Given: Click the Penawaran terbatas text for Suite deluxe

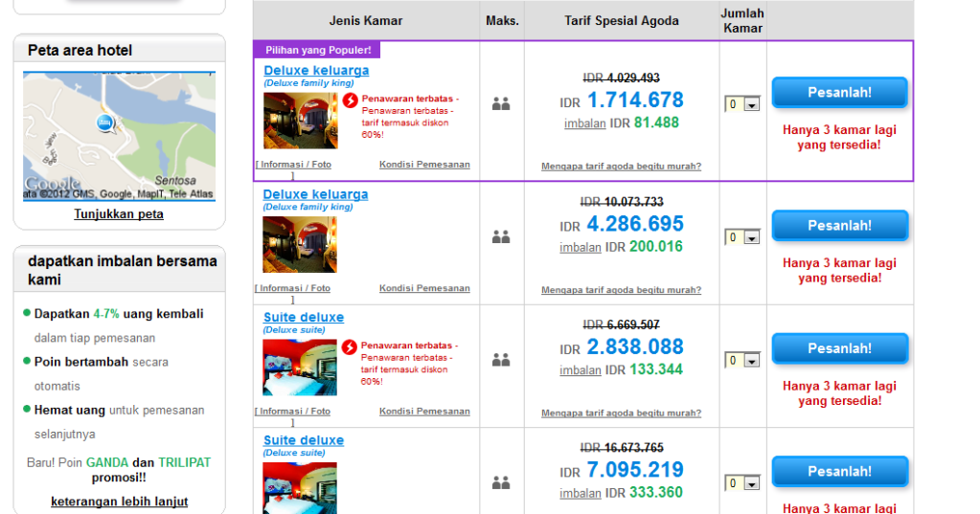Looking at the screenshot, I should pos(409,363).
